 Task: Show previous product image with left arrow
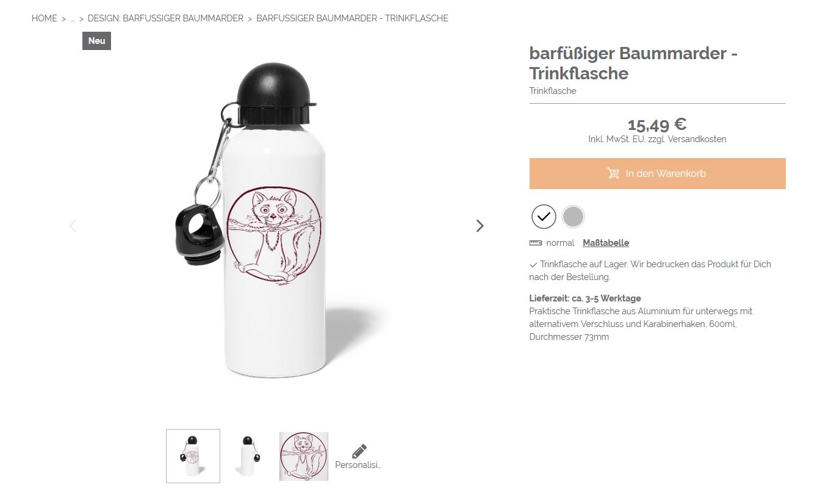pyautogui.click(x=73, y=226)
